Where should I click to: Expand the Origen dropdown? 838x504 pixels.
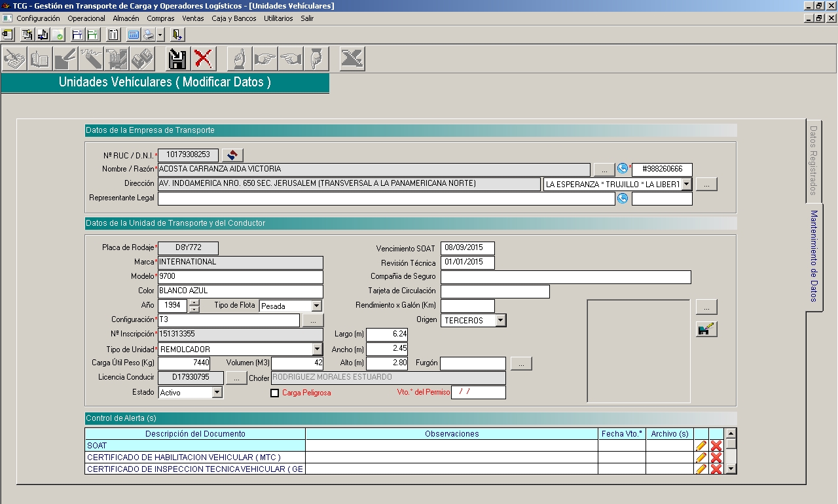coord(500,320)
